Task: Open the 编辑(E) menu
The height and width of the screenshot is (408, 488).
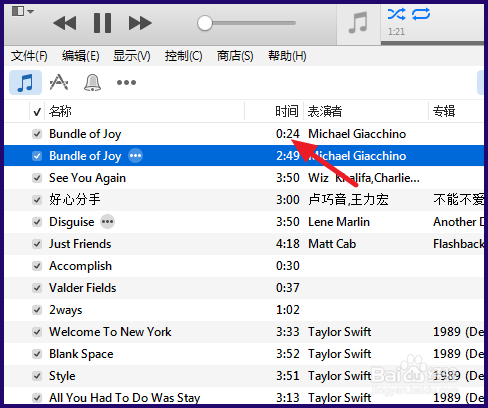Action: [x=81, y=56]
